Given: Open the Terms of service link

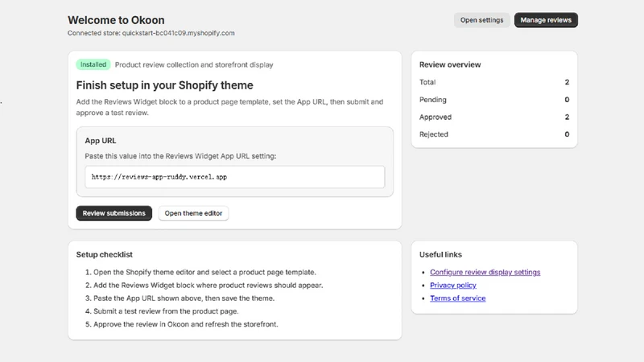Looking at the screenshot, I should pos(457,298).
